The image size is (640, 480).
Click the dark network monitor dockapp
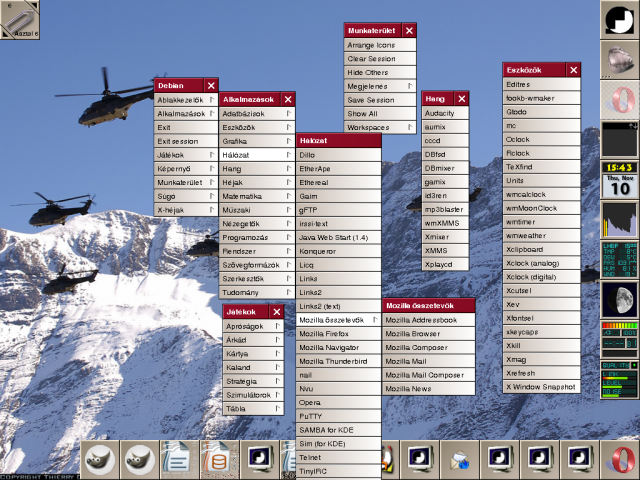pyautogui.click(x=620, y=140)
